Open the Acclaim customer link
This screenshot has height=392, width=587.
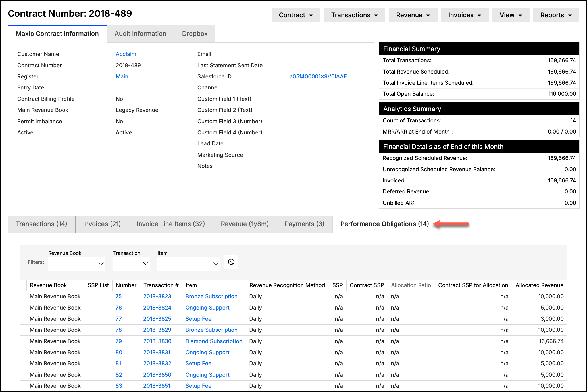coord(126,54)
